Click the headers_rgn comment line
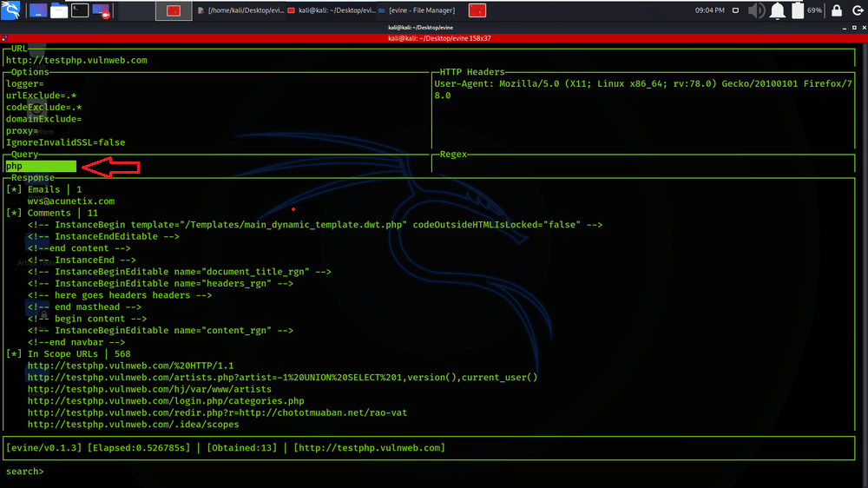Viewport: 868px width, 488px height. click(161, 284)
